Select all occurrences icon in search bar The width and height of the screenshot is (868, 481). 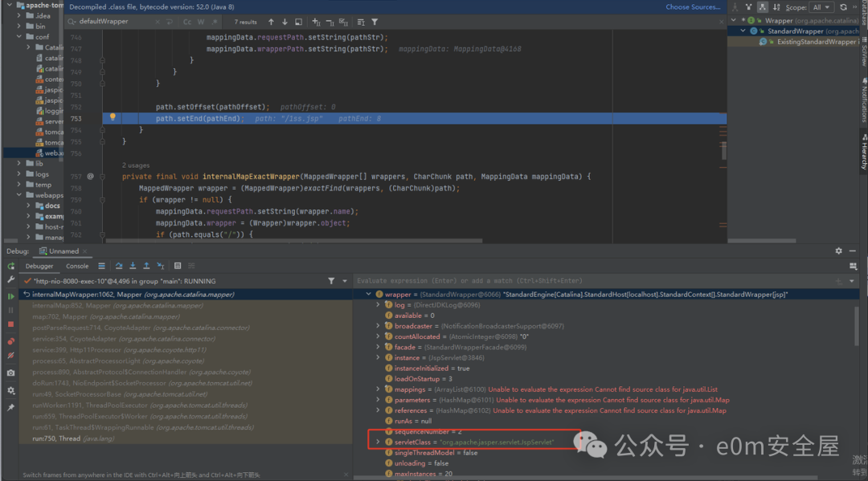(343, 22)
